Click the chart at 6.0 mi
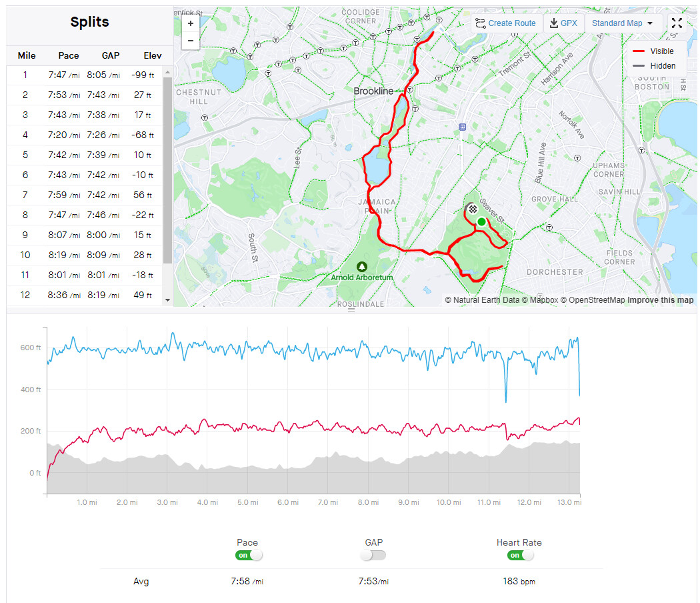The height and width of the screenshot is (603, 700). coord(288,414)
